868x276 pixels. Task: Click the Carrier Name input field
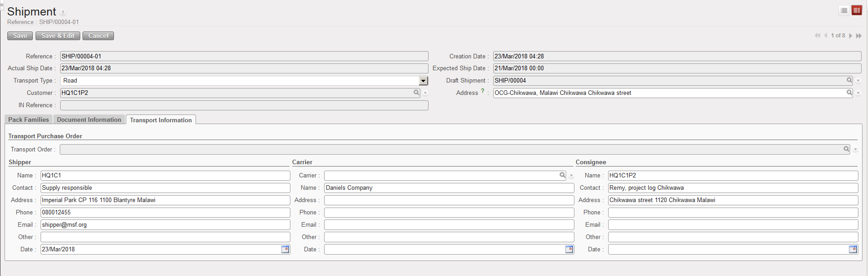449,187
